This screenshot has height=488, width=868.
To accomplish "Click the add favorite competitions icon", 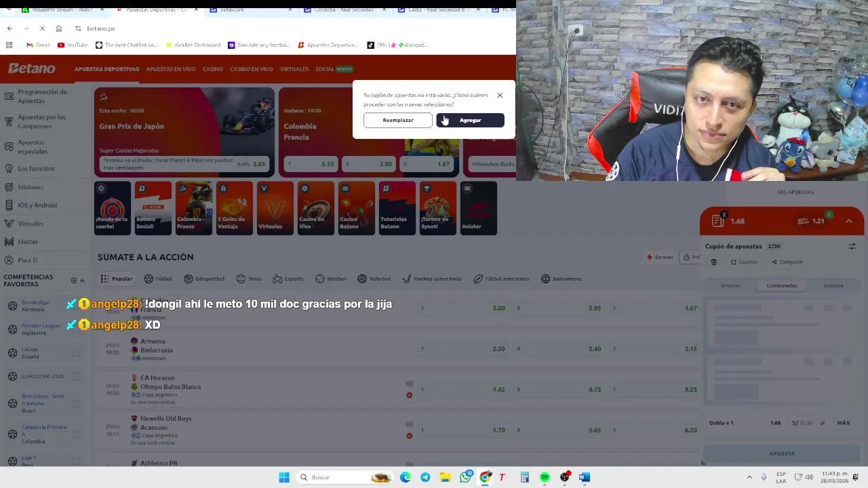I will pyautogui.click(x=74, y=281).
